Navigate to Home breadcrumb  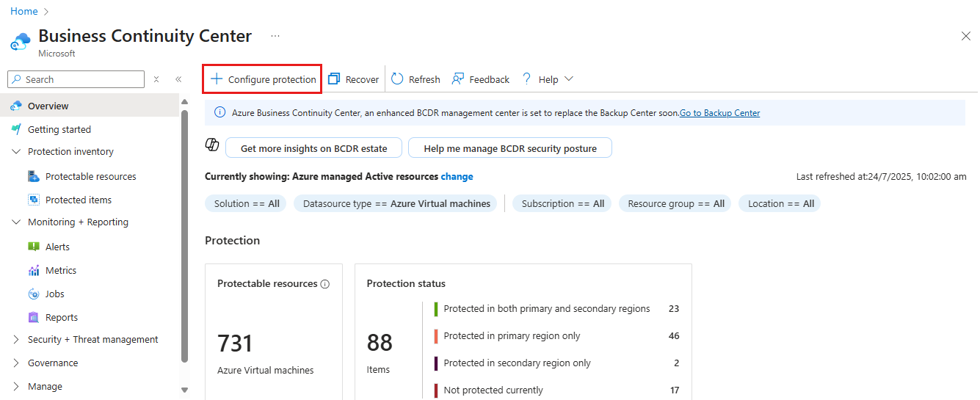pyautogui.click(x=24, y=11)
